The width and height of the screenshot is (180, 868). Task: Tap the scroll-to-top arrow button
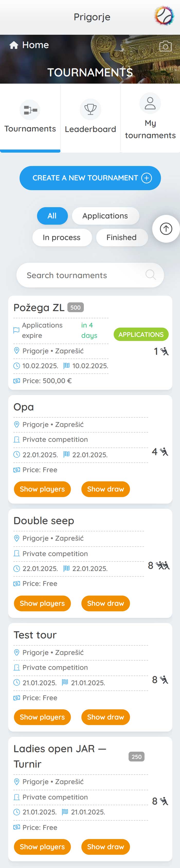(x=166, y=229)
